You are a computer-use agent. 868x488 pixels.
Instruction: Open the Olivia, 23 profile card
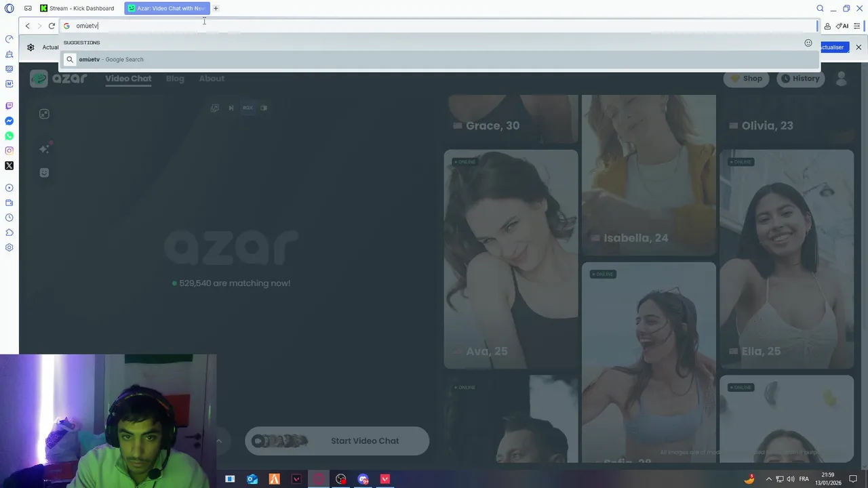(x=787, y=119)
